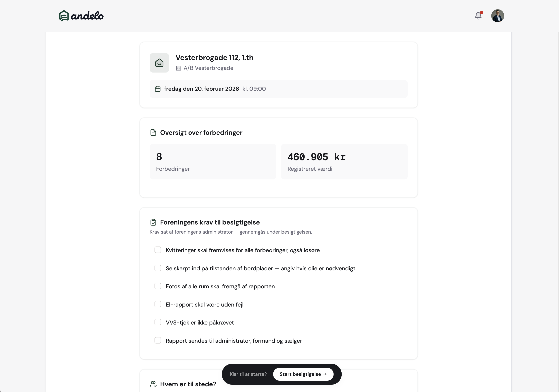The width and height of the screenshot is (559, 392).
Task: Click the people icon beside Hvem er til stede
Action: (x=153, y=384)
